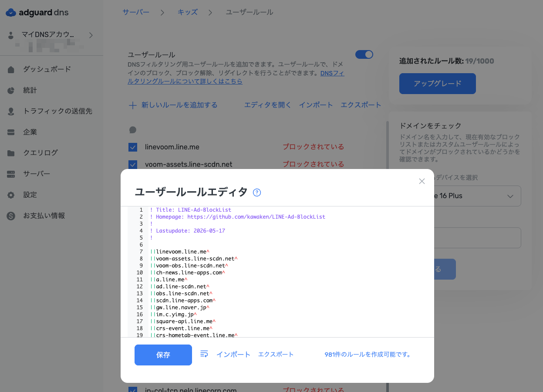Image resolution: width=543 pixels, height=392 pixels.
Task: Click the billing dollar icon
Action: pos(11,216)
